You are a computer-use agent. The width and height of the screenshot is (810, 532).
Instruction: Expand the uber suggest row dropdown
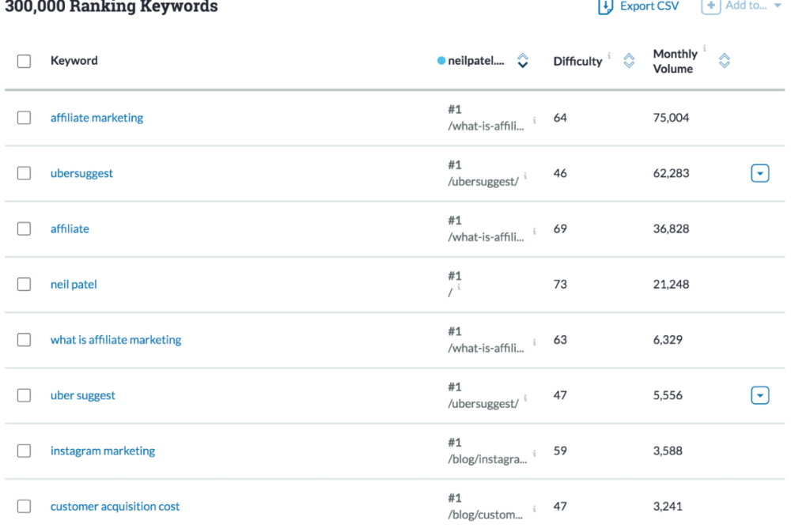760,396
